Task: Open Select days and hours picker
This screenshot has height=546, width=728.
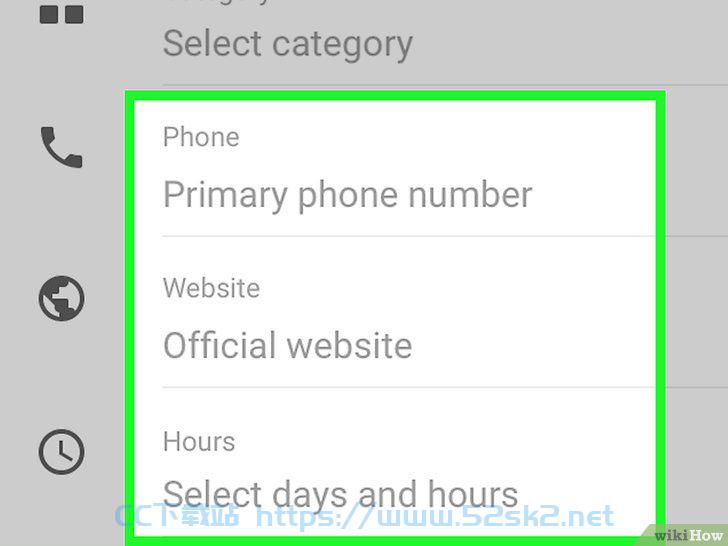Action: 340,495
